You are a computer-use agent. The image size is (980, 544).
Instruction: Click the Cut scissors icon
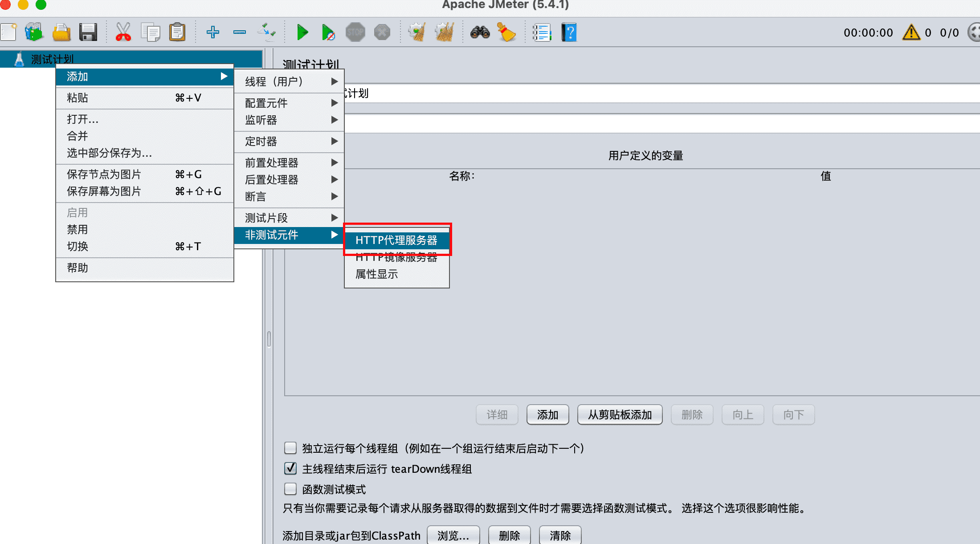(123, 32)
